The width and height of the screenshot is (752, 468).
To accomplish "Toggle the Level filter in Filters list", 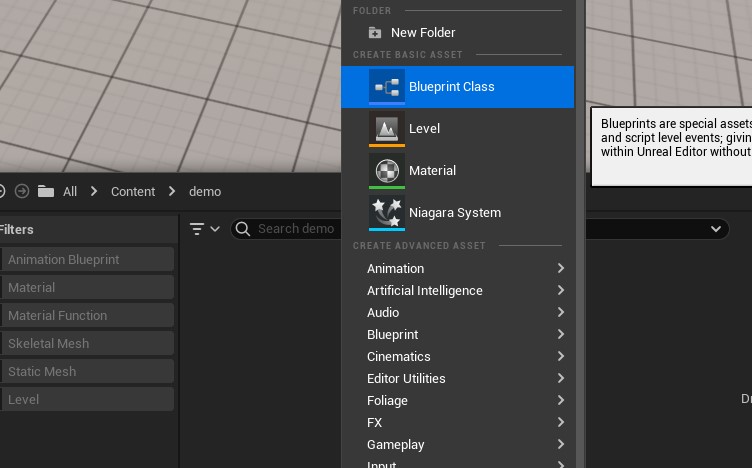I will 87,399.
